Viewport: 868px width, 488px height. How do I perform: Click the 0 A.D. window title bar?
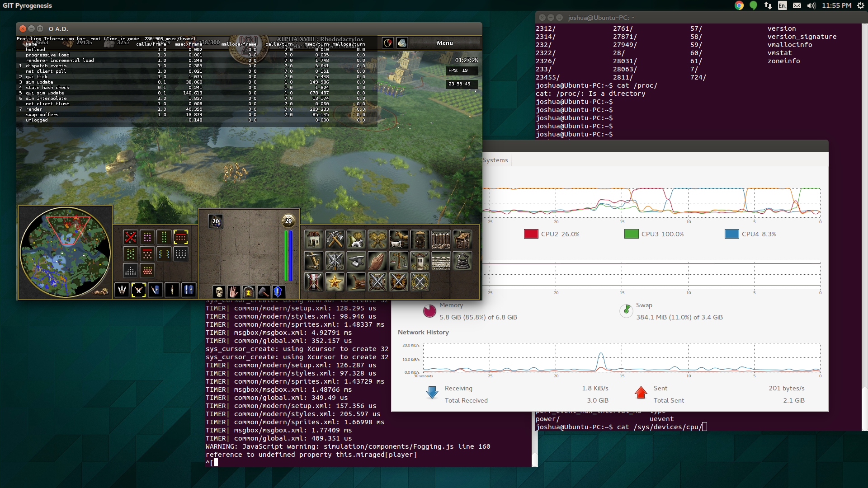(x=249, y=28)
